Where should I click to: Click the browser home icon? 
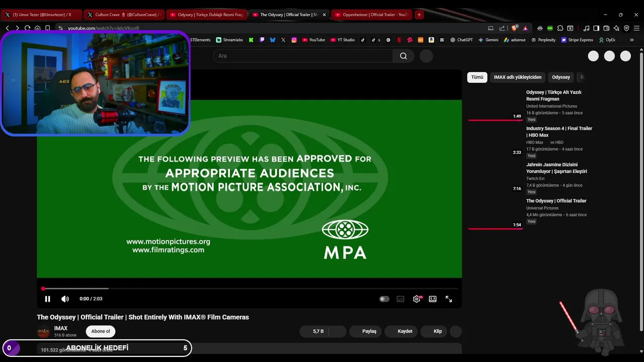point(37,28)
